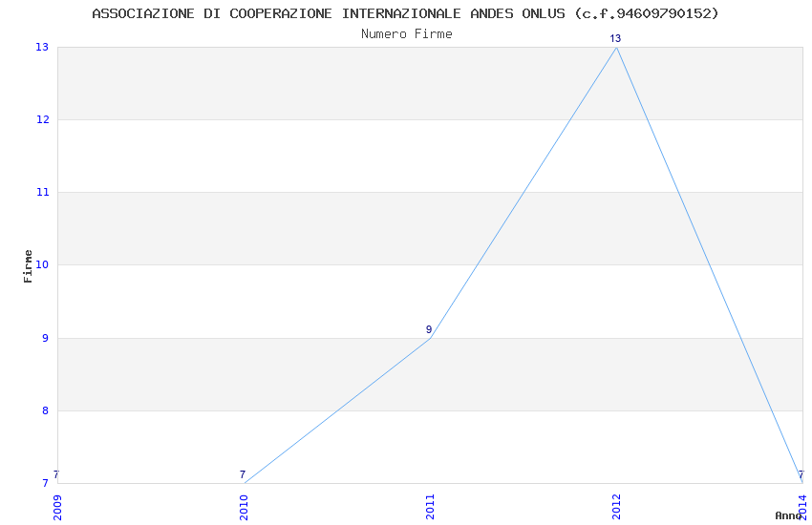This screenshot has width=812, height=525.
Task: Click the data label 7 above 2010 point
Action: click(243, 474)
